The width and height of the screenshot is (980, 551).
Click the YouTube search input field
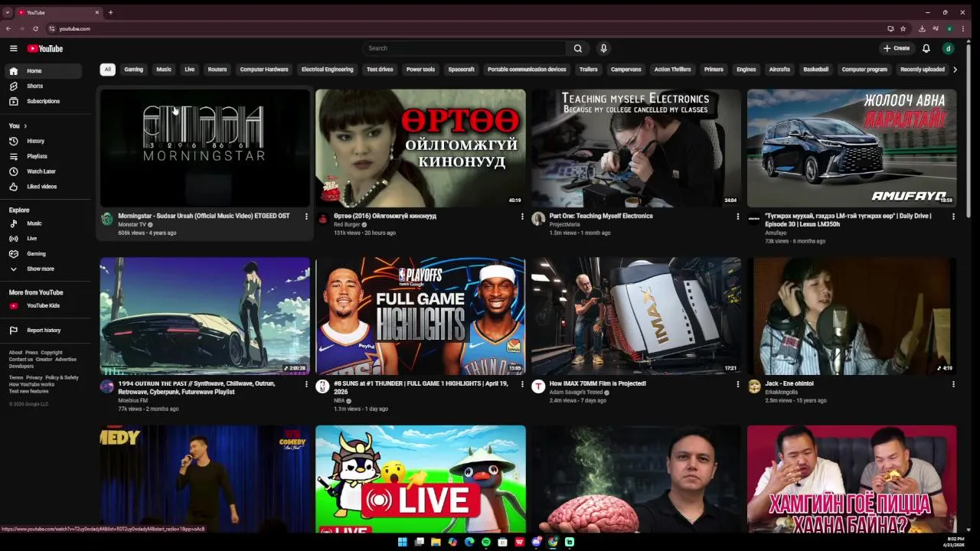465,48
